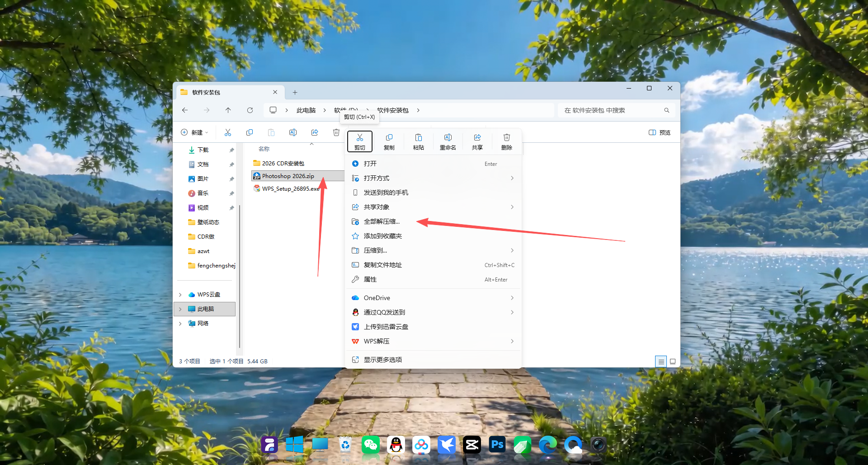Viewport: 868px width, 465px height.
Task: Go forward with the right arrow button
Action: (x=207, y=110)
